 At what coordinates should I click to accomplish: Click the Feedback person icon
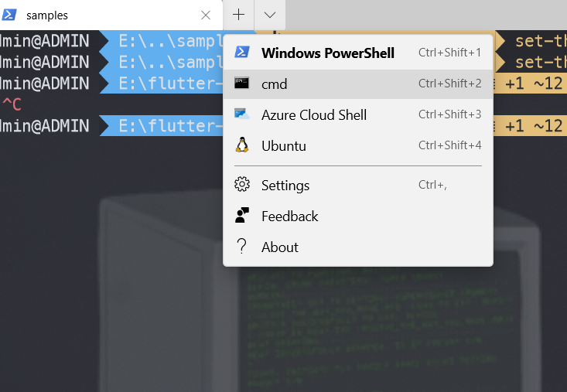click(x=242, y=216)
